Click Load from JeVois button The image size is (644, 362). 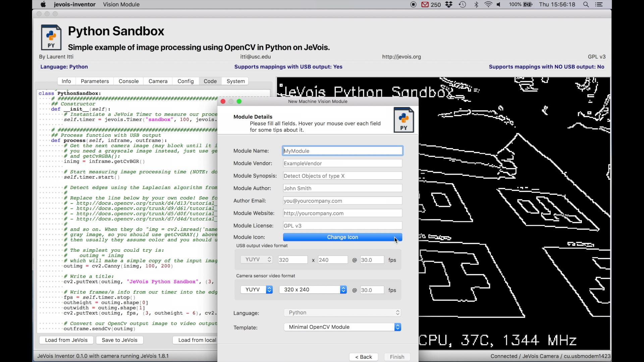[x=66, y=340]
